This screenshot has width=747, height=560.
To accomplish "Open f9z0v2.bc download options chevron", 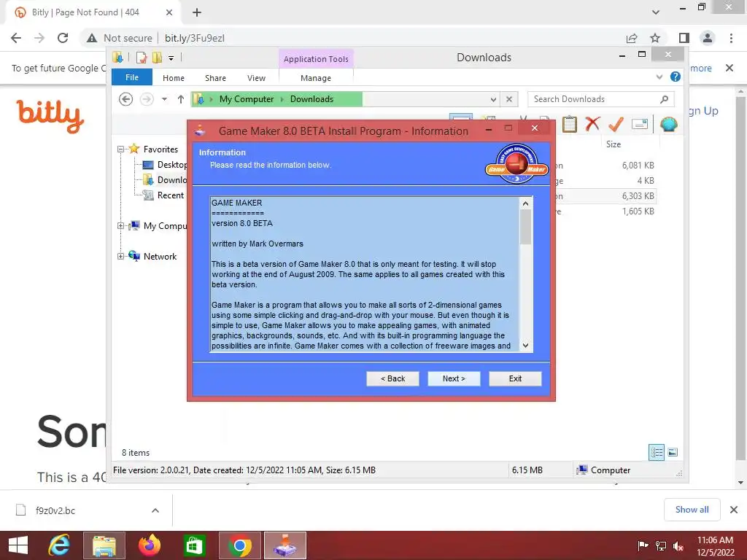I will [x=155, y=510].
